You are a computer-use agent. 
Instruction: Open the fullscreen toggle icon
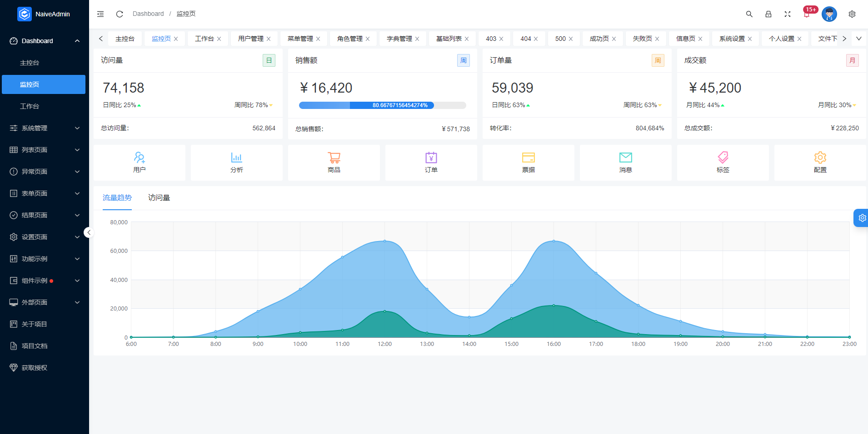pos(788,14)
